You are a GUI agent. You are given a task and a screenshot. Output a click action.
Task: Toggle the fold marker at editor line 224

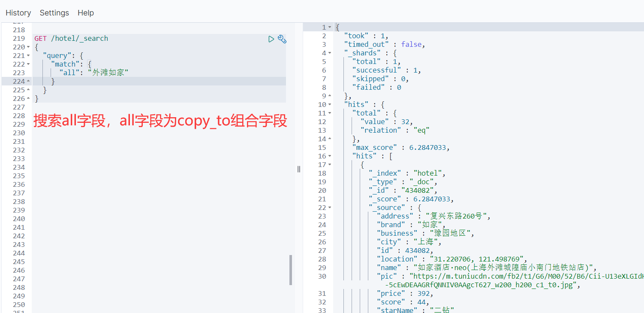[28, 82]
